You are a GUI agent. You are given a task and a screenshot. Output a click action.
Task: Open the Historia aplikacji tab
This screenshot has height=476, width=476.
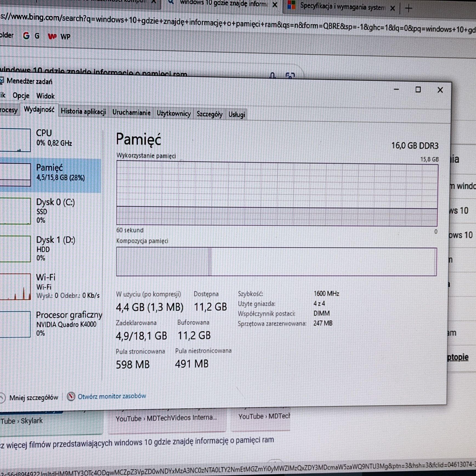[83, 111]
